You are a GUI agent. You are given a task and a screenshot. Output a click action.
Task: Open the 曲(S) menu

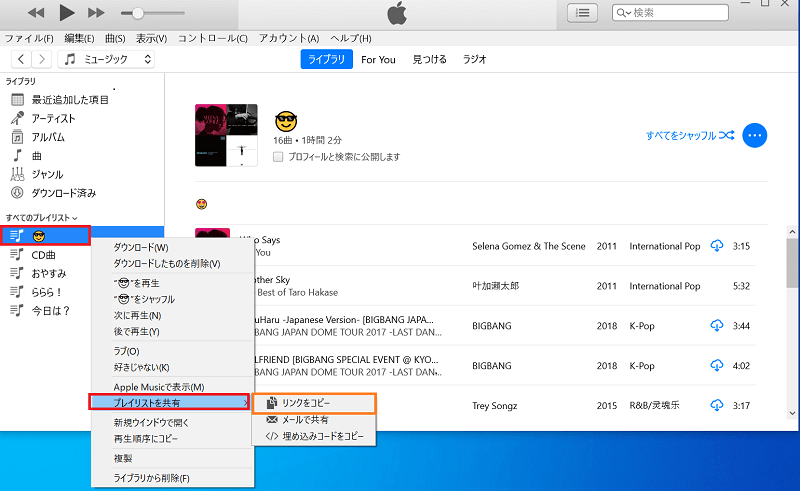click(115, 38)
